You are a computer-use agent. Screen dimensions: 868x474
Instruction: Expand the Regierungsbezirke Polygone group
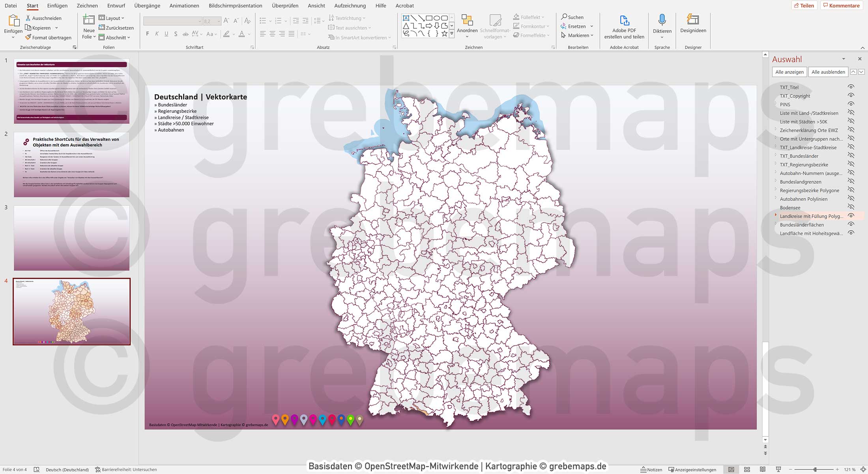[x=776, y=190]
